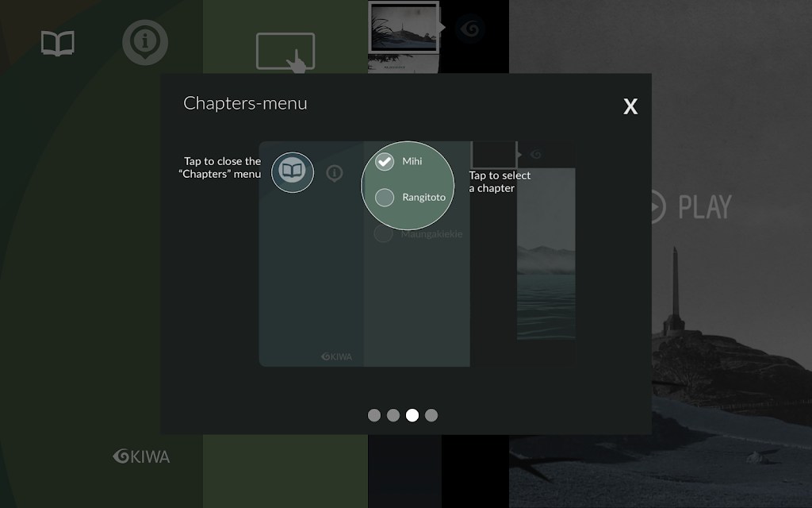Open the lighthouse page thumbnail at top

click(404, 26)
